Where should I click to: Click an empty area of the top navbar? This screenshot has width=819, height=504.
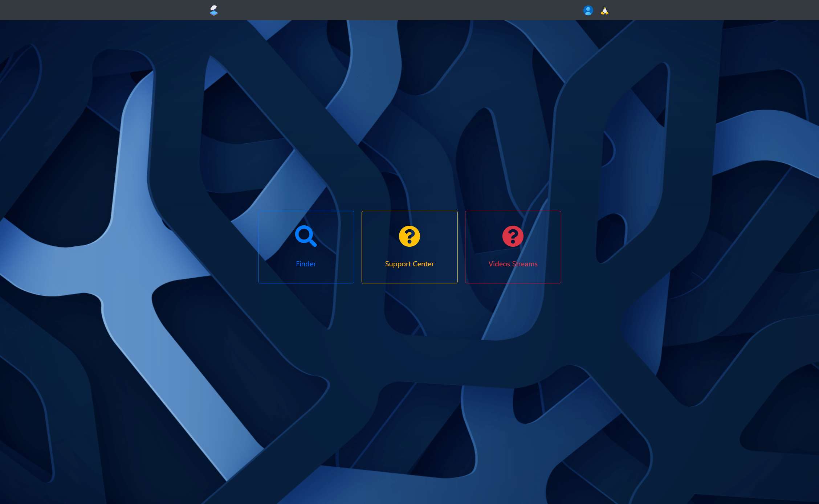coord(399,10)
